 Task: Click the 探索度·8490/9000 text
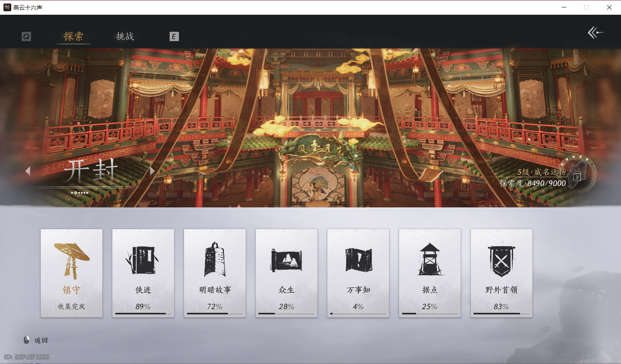(x=533, y=183)
